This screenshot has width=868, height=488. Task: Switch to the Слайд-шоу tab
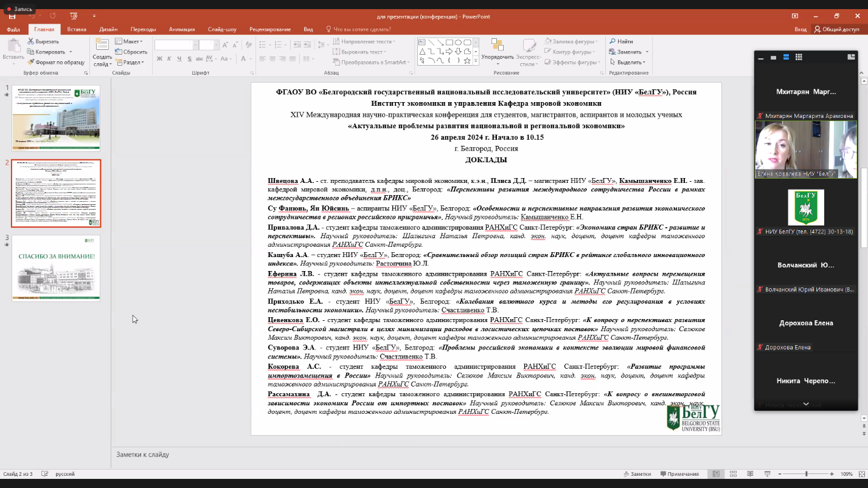(222, 29)
